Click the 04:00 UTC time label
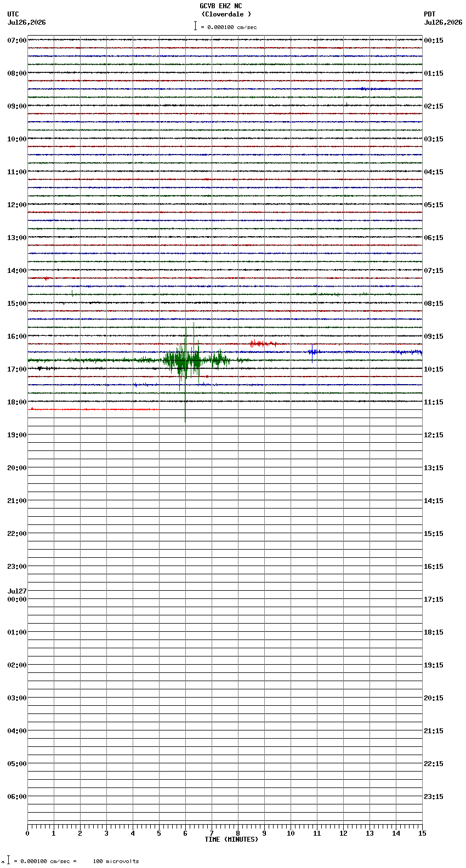This screenshot has height=868, width=466. [17, 731]
